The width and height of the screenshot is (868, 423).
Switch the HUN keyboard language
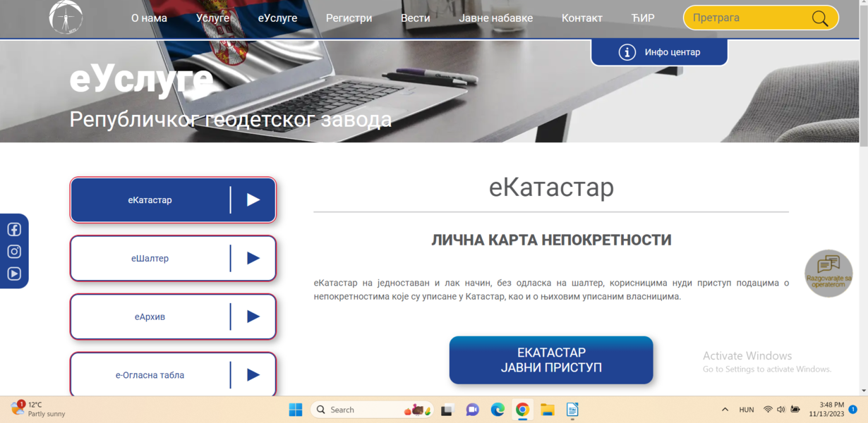[747, 410]
